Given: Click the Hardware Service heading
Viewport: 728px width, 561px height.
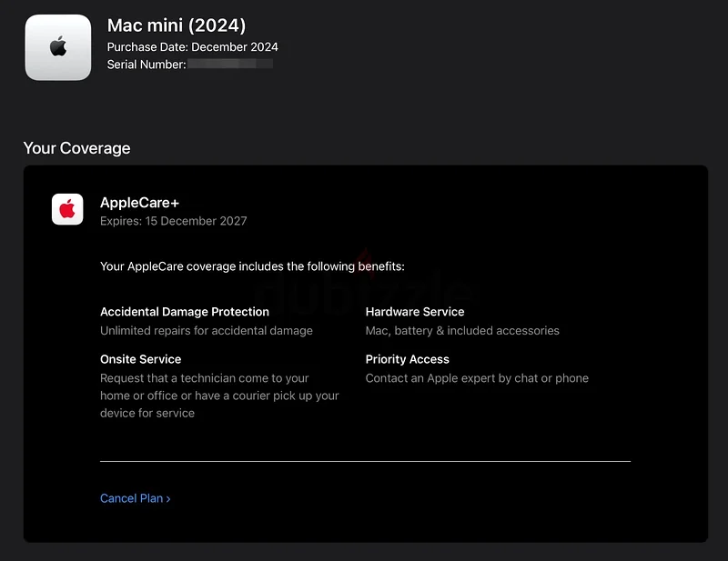Looking at the screenshot, I should (x=415, y=312).
